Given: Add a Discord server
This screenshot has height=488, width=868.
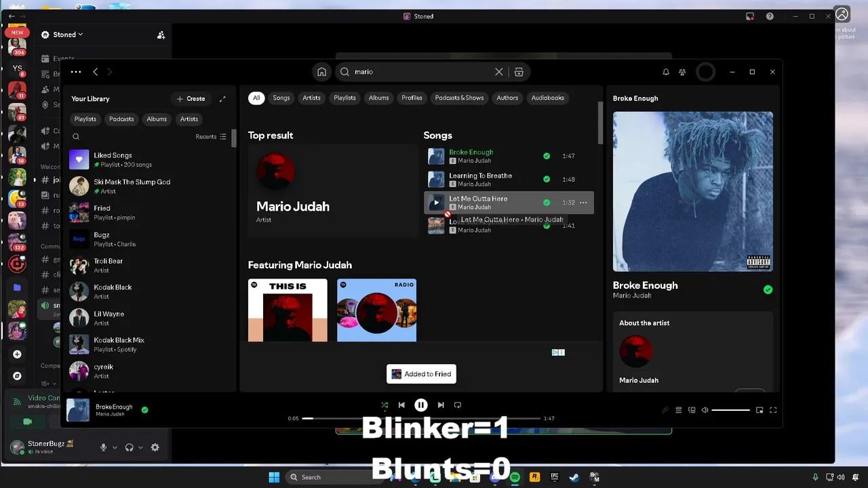Looking at the screenshot, I should coord(17,354).
